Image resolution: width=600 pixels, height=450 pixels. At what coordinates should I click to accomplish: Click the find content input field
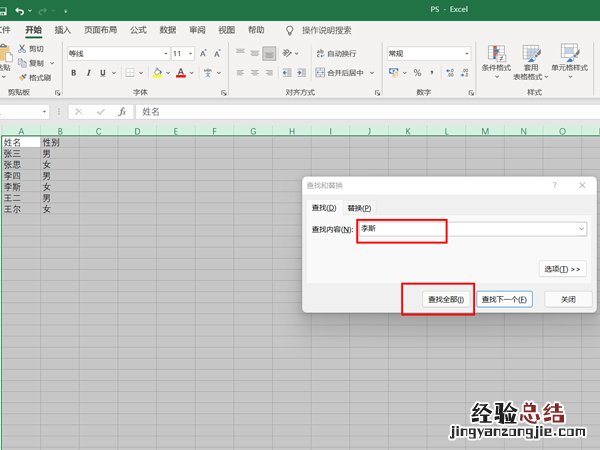point(400,229)
